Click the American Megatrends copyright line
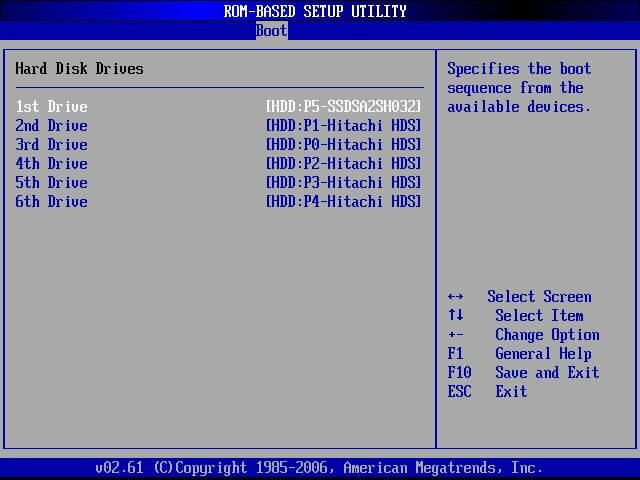The width and height of the screenshot is (640, 480). [x=319, y=467]
